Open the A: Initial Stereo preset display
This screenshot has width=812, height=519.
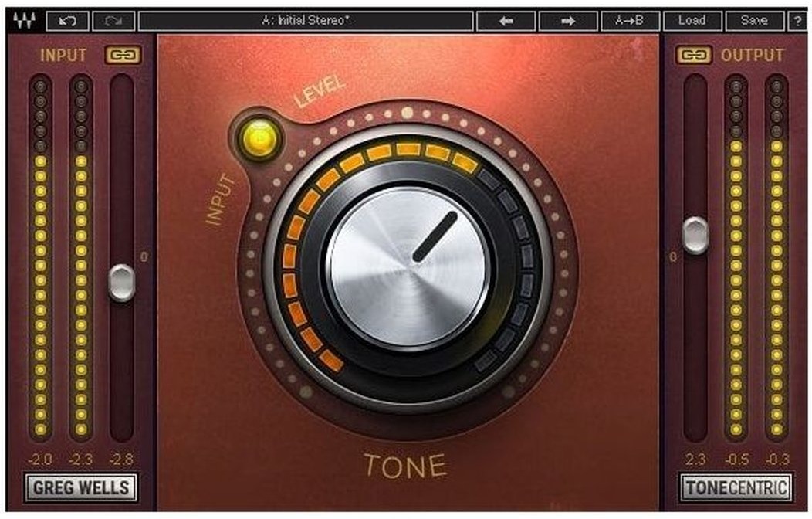pyautogui.click(x=306, y=21)
